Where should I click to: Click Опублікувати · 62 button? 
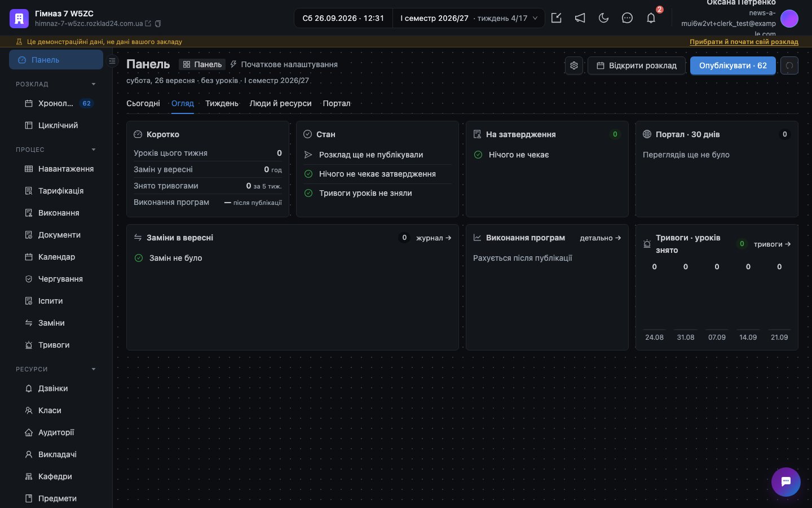tap(733, 65)
